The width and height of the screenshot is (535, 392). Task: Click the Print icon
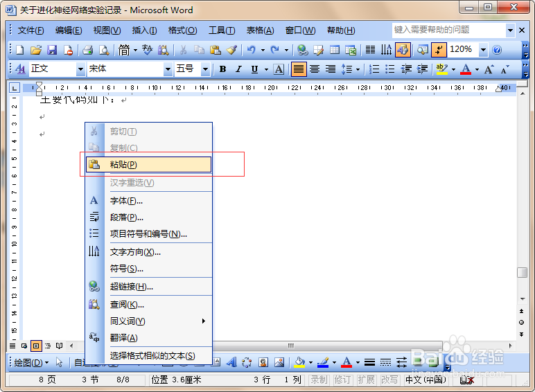pos(88,50)
